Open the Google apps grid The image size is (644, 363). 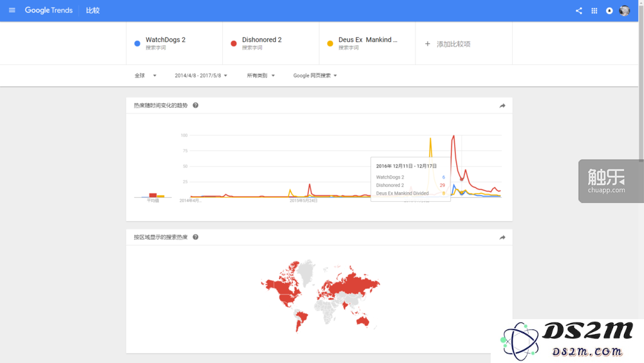pyautogui.click(x=594, y=11)
